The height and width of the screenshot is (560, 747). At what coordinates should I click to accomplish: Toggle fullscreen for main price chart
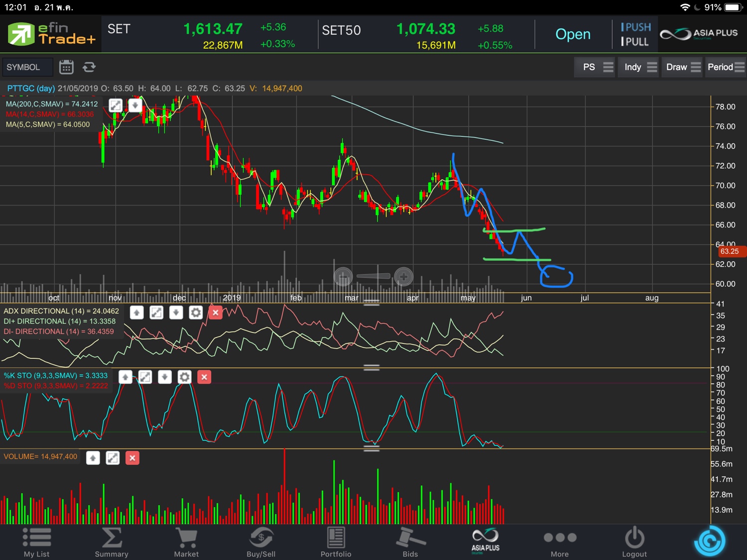[x=115, y=106]
